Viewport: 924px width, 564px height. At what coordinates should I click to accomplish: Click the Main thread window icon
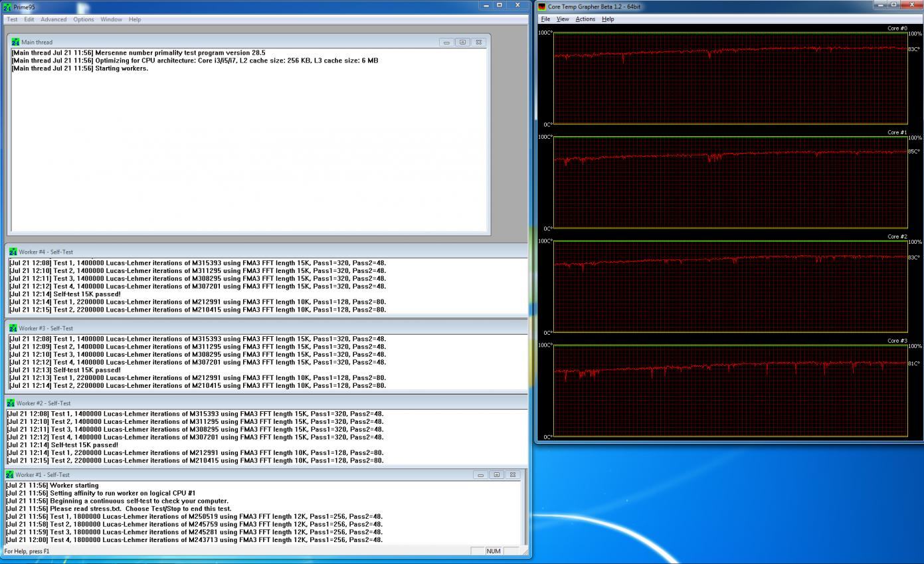click(16, 42)
